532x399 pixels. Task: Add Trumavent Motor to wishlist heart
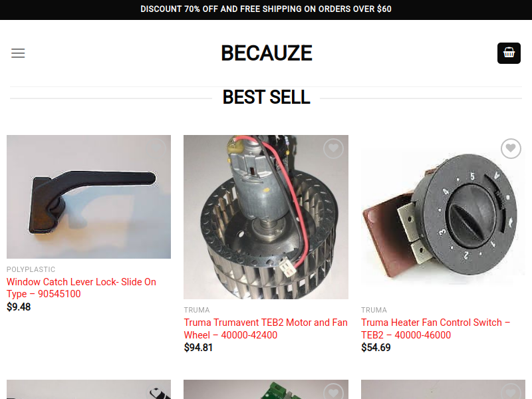pyautogui.click(x=333, y=148)
